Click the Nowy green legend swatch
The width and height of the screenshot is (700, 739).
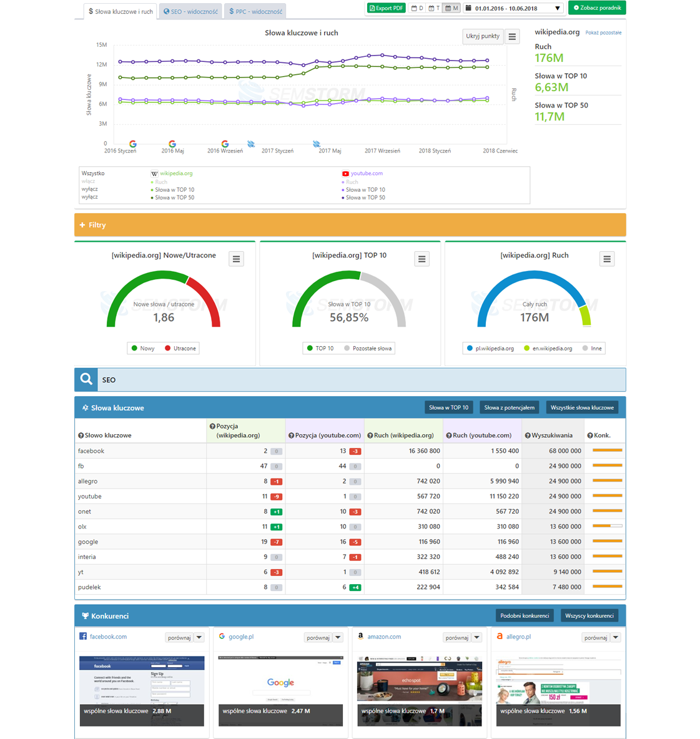[x=134, y=349]
